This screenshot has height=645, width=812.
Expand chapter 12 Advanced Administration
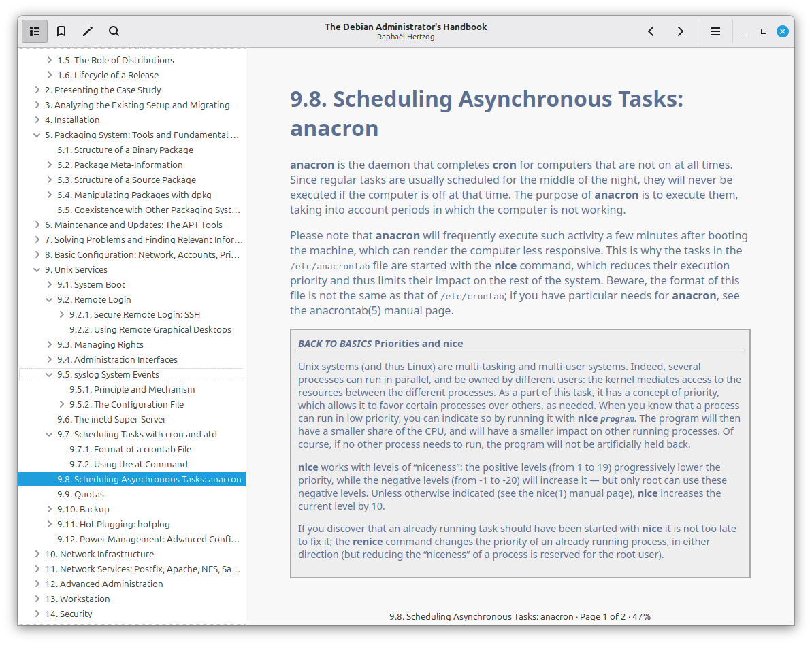37,584
